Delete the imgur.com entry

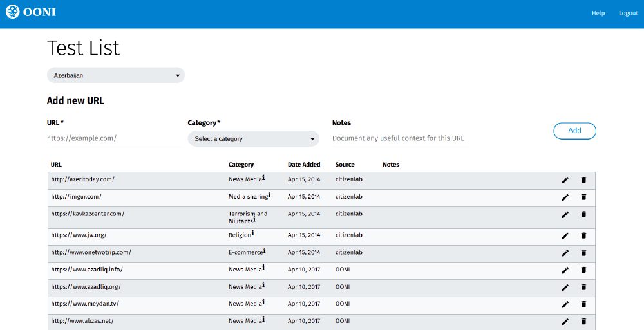(583, 197)
